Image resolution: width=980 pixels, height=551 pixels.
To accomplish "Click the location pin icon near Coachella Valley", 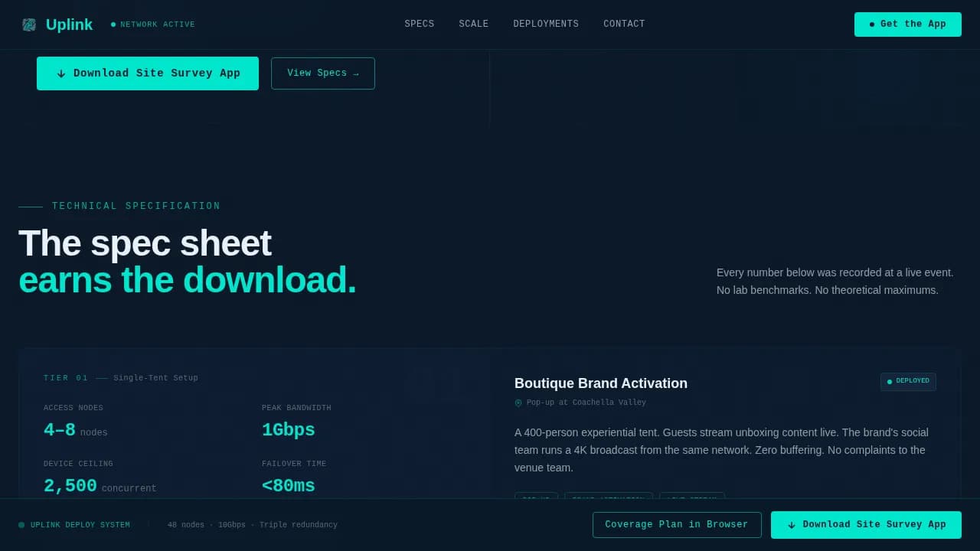I will pos(518,403).
